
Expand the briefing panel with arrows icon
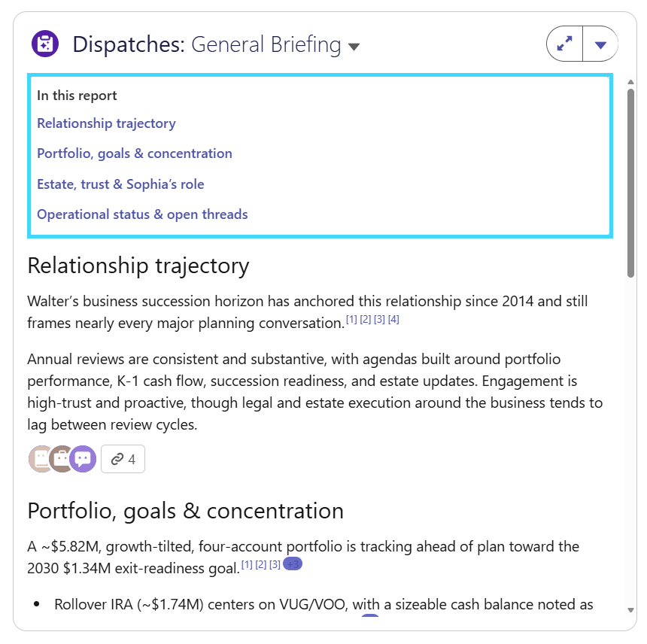pos(564,44)
